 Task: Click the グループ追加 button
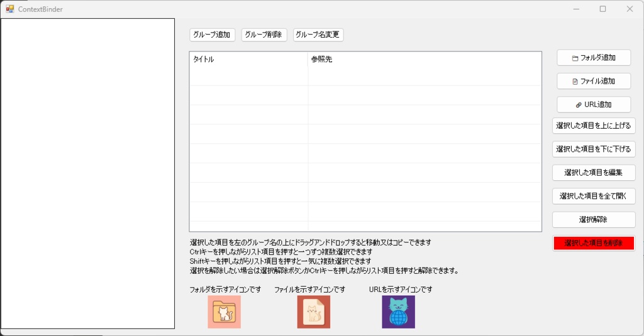point(212,35)
